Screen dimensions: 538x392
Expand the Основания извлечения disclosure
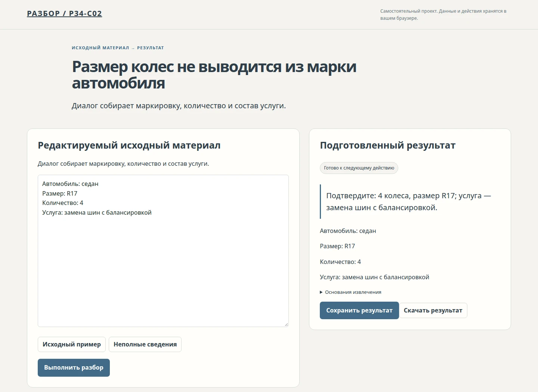click(x=350, y=292)
